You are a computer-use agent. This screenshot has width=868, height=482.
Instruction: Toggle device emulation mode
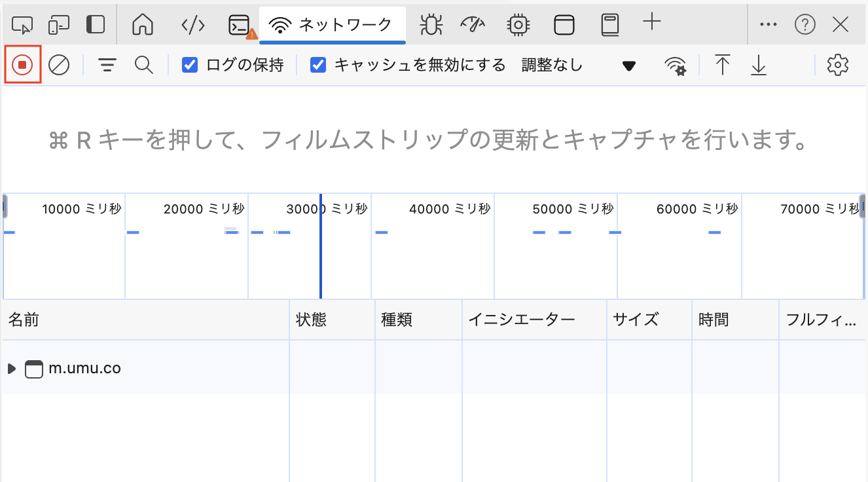click(59, 25)
